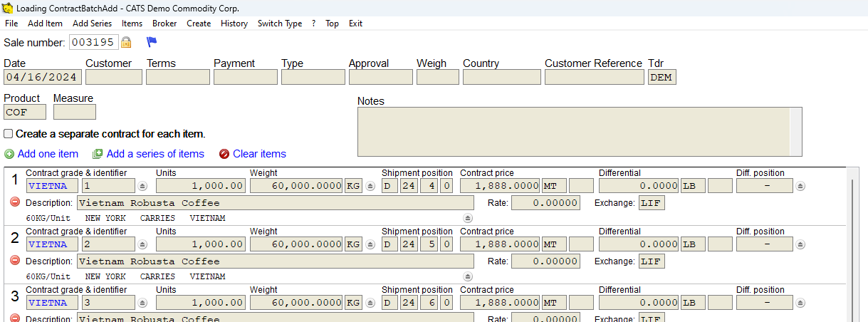Click shipment month field 5 in item 2
The image size is (868, 322).
[x=429, y=244]
